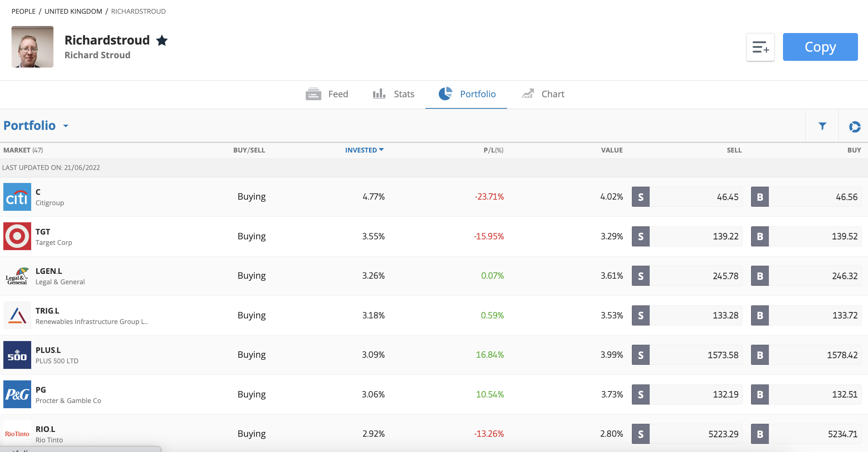The height and width of the screenshot is (452, 868).
Task: Open the add-to-watchlist icon button
Action: (x=760, y=47)
